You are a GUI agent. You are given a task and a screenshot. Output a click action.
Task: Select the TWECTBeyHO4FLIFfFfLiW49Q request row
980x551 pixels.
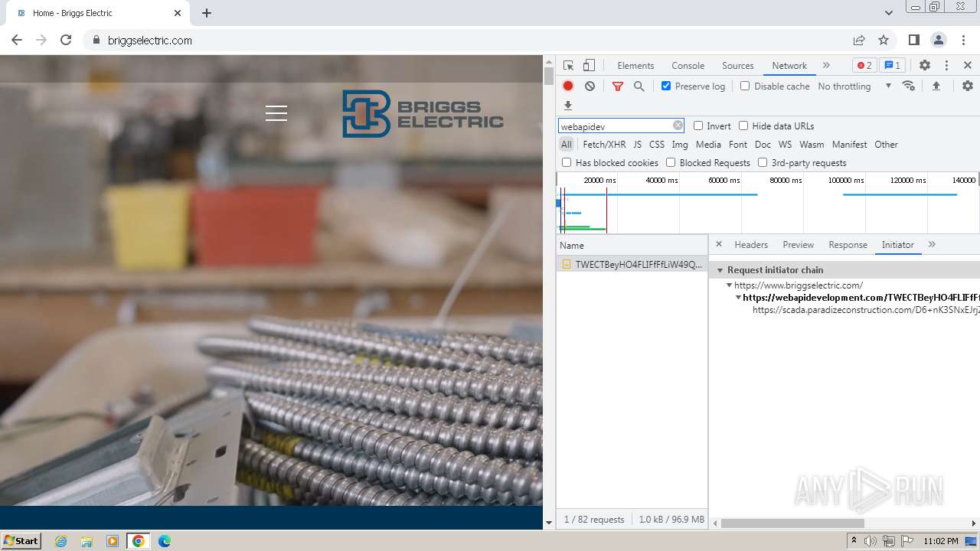point(632,264)
